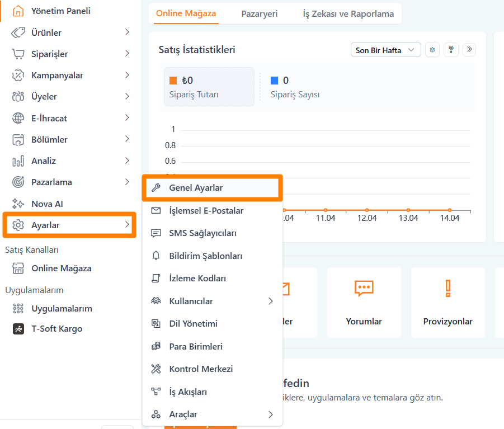Click the Nova AI sparkle icon
504x429 pixels.
click(x=18, y=204)
